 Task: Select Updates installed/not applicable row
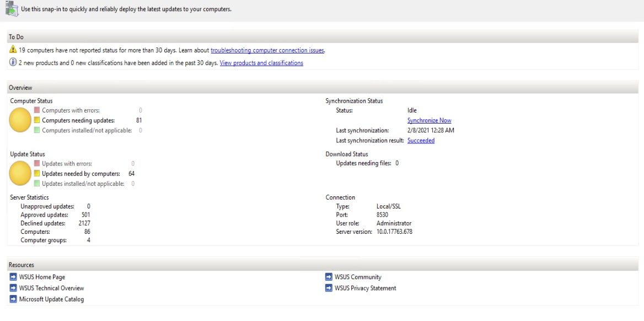(x=84, y=184)
